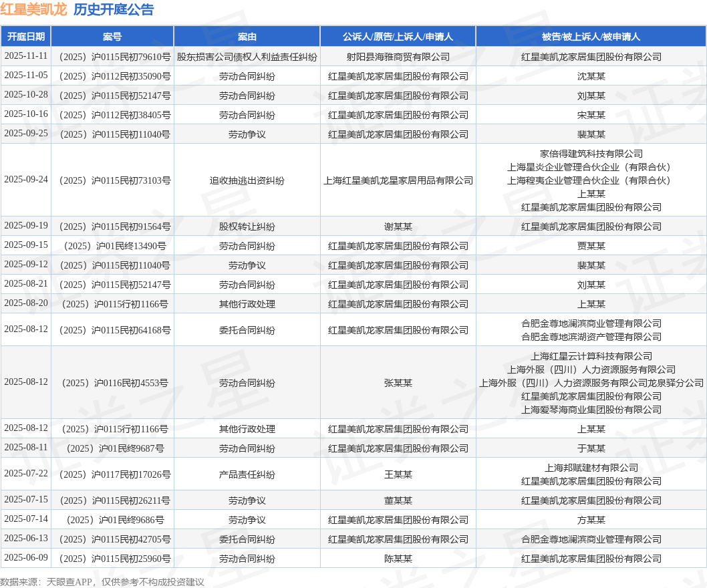The width and height of the screenshot is (707, 588).
Task: Click plaintiff 谢某某
Action: [398, 227]
